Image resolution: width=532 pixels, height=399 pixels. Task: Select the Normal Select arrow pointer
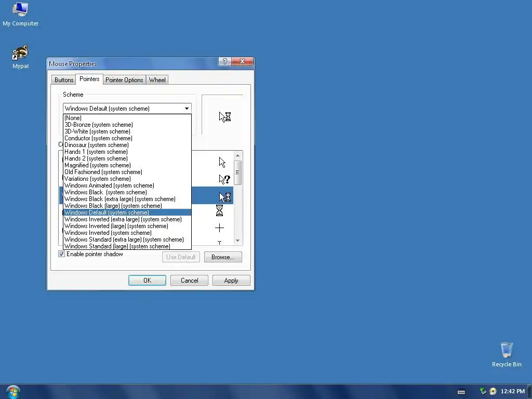pyautogui.click(x=222, y=162)
